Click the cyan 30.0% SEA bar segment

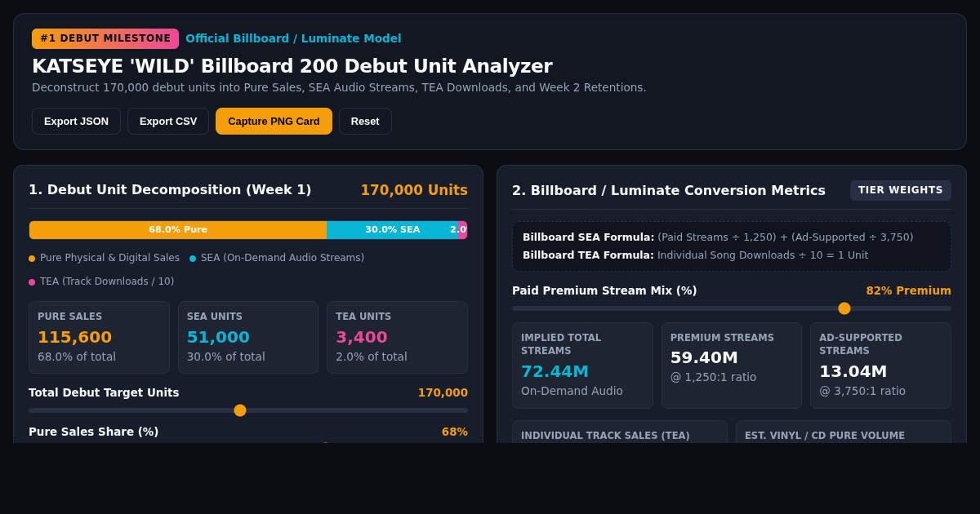pos(393,230)
